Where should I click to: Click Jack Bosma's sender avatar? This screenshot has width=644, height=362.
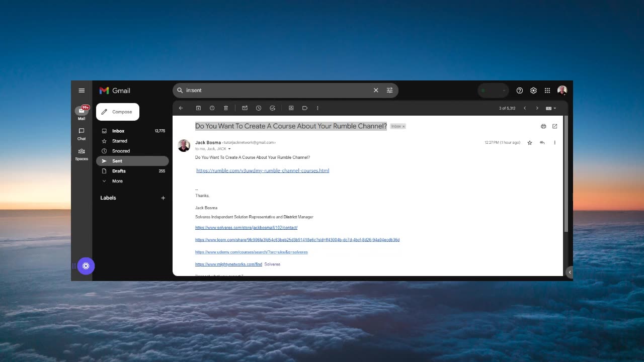coord(184,145)
